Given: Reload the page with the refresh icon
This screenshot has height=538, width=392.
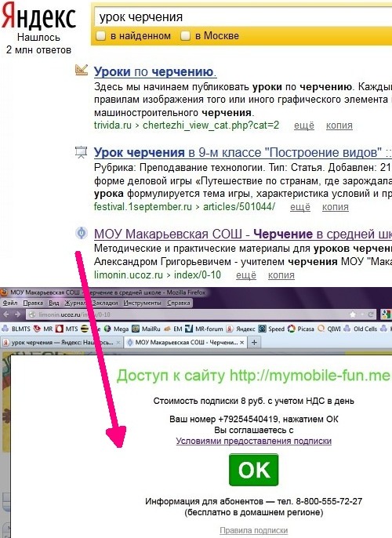Looking at the screenshot, I should tap(370, 314).
